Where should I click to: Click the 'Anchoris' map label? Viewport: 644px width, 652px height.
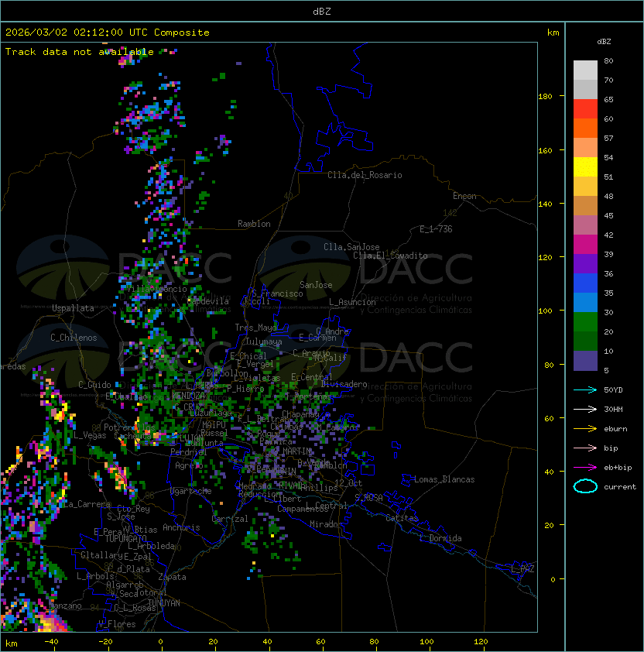[181, 527]
